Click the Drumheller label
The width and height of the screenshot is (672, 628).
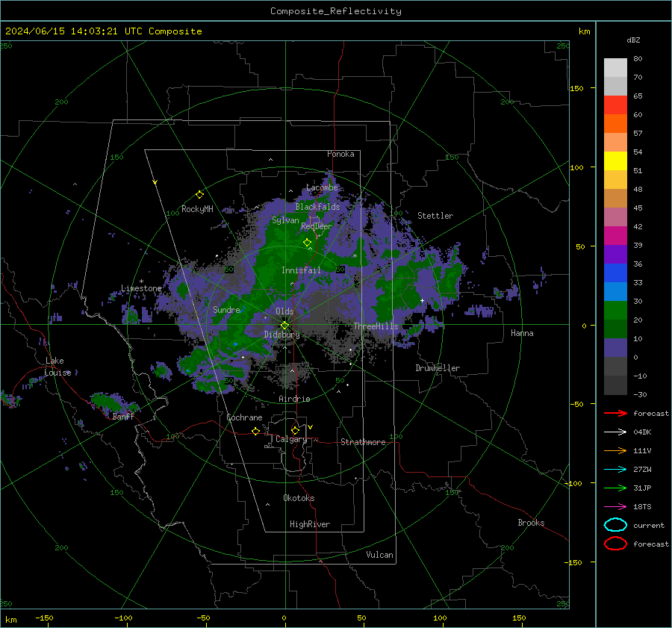[438, 368]
